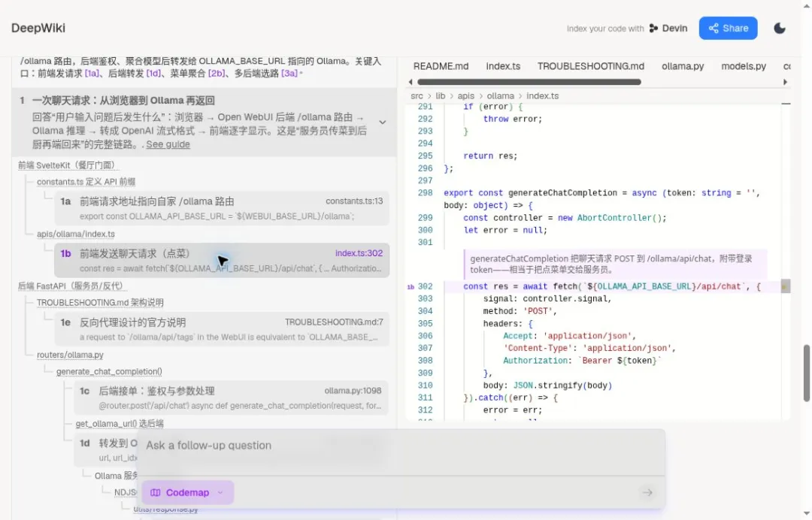812x520 pixels.
Task: Send follow-up question arrow icon
Action: (647, 493)
